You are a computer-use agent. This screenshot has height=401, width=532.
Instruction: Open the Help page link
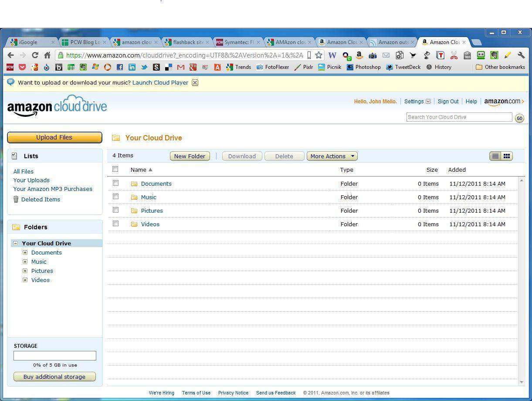pyautogui.click(x=471, y=102)
